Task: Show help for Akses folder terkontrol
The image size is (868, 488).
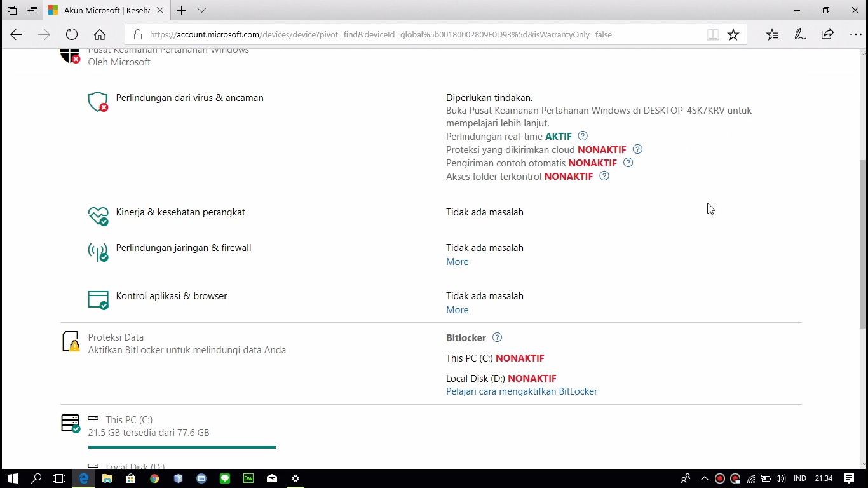Action: click(604, 176)
